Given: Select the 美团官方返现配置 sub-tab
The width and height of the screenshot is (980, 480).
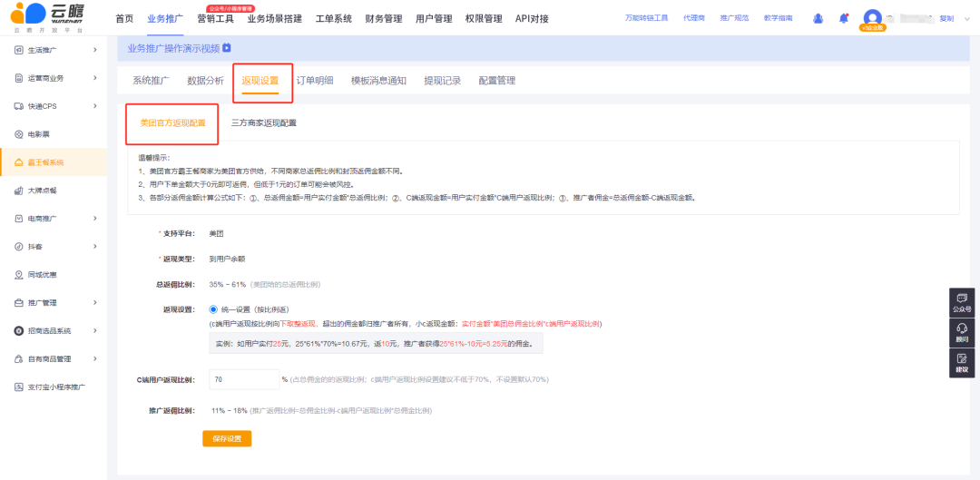Looking at the screenshot, I should coord(172,123).
